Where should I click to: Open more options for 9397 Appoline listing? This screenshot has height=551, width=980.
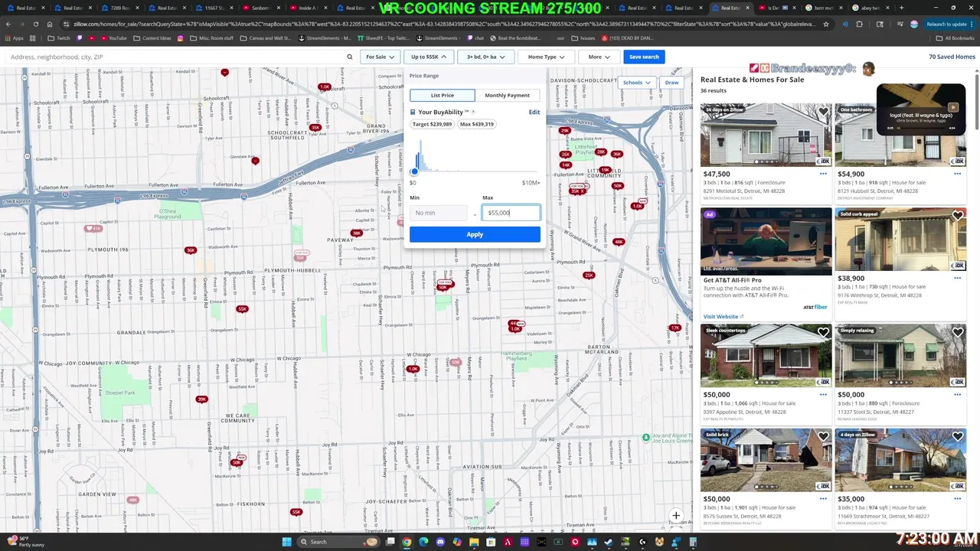(823, 394)
